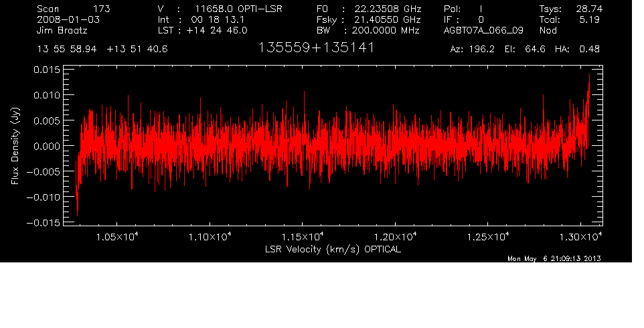
Task: Click the project ID AGBT07A_066_09
Action: (483, 31)
